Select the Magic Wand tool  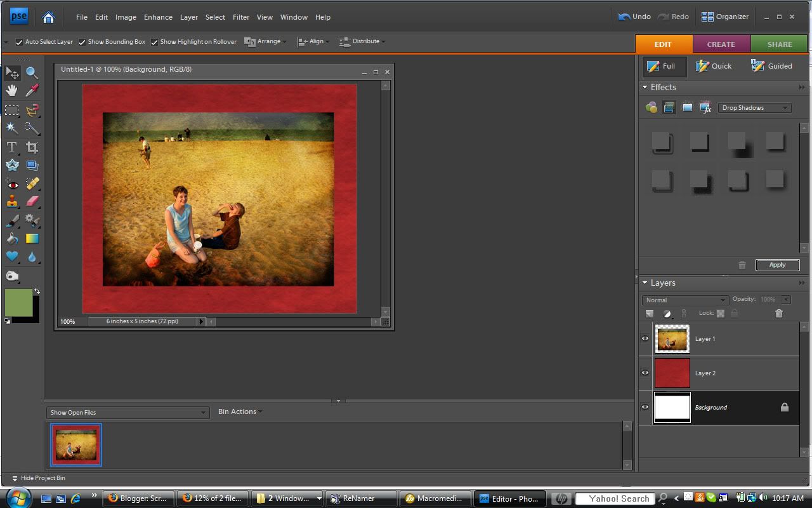click(x=12, y=128)
